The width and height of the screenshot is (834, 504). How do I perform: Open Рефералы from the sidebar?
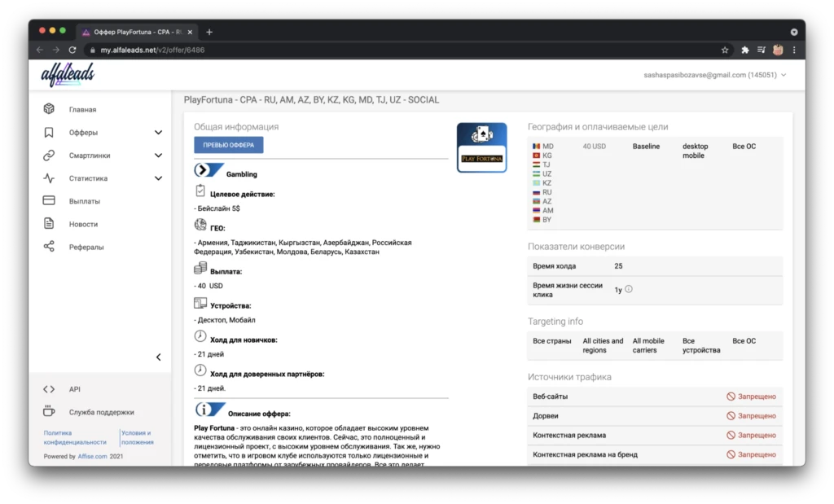[86, 248]
